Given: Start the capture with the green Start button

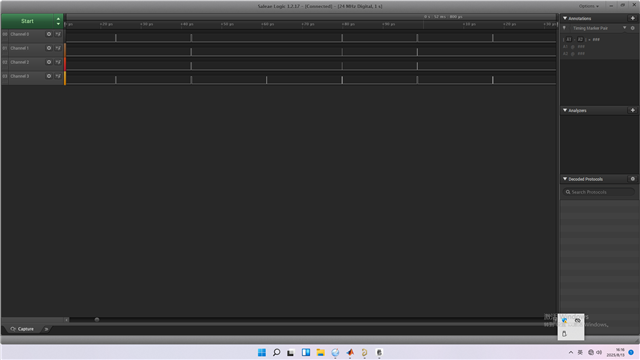Looking at the screenshot, I should [x=27, y=21].
